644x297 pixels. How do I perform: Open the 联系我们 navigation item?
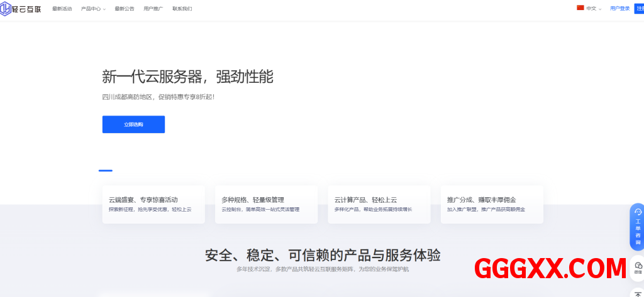(x=182, y=9)
